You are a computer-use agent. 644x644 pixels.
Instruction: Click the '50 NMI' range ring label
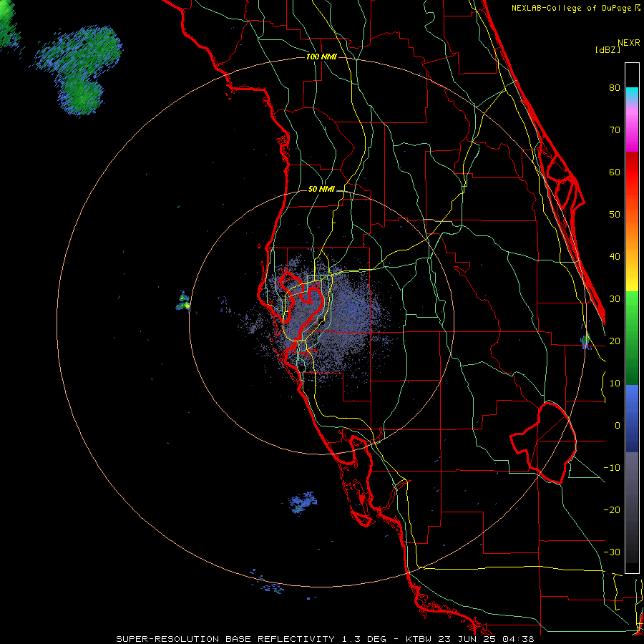point(321,190)
